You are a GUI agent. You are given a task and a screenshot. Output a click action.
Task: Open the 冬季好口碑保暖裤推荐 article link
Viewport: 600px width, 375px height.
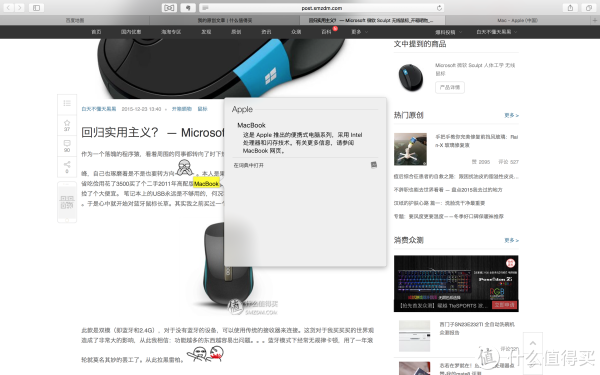(x=448, y=217)
